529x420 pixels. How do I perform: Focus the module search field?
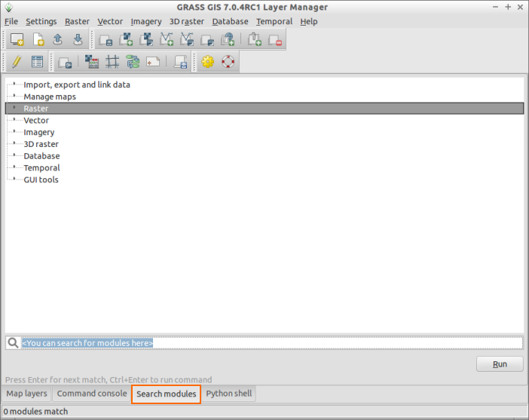pyautogui.click(x=272, y=343)
